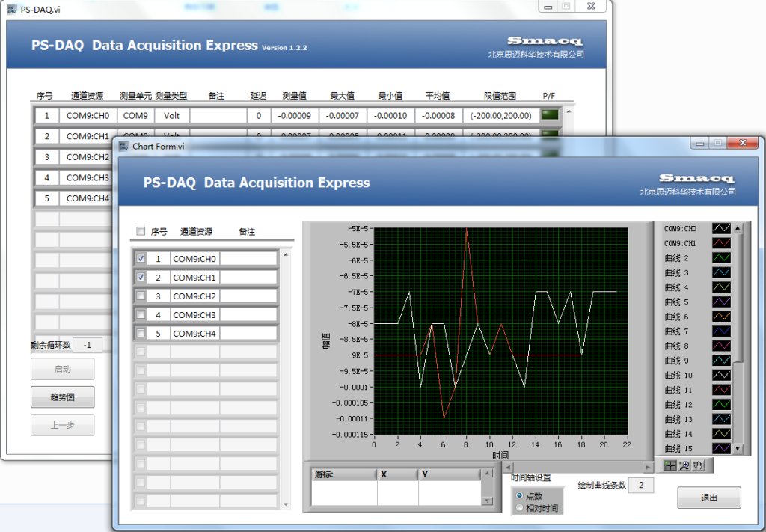
Task: Uncheck row 1 COM9:CH0 checkbox in Chart Form
Action: 141,258
